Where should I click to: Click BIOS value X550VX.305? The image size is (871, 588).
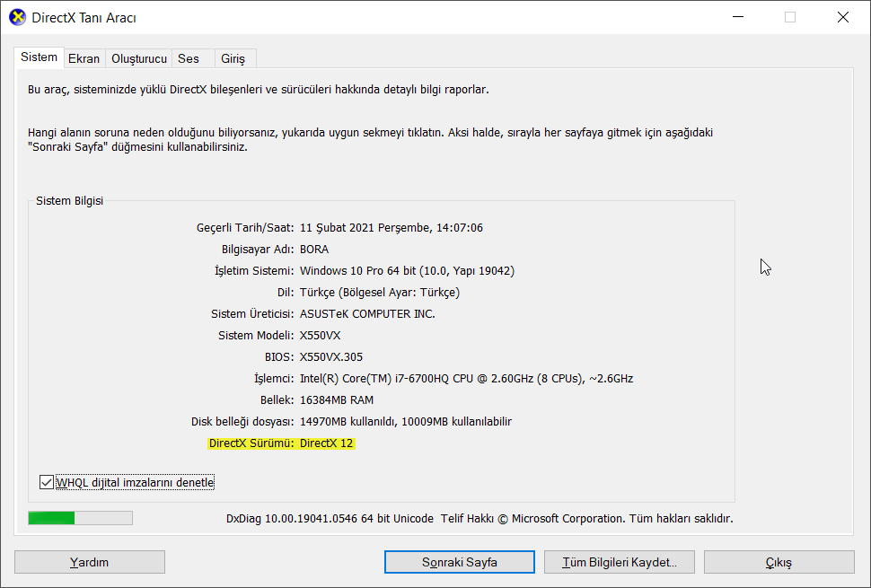point(331,357)
